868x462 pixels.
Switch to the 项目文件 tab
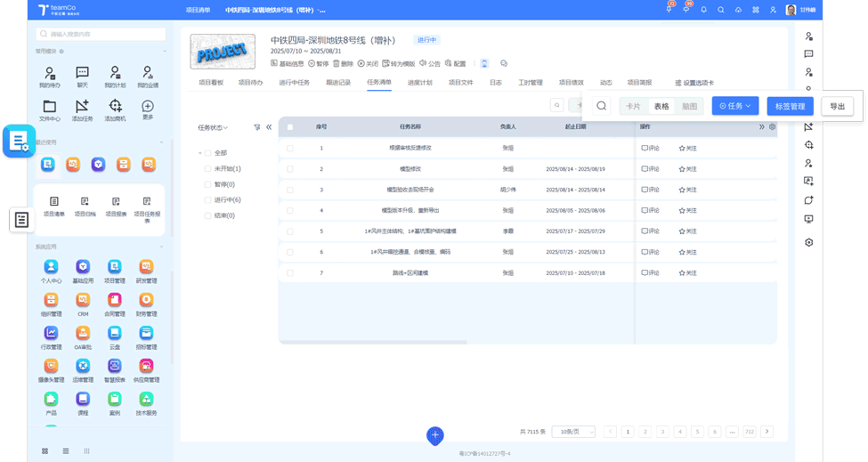(x=460, y=83)
